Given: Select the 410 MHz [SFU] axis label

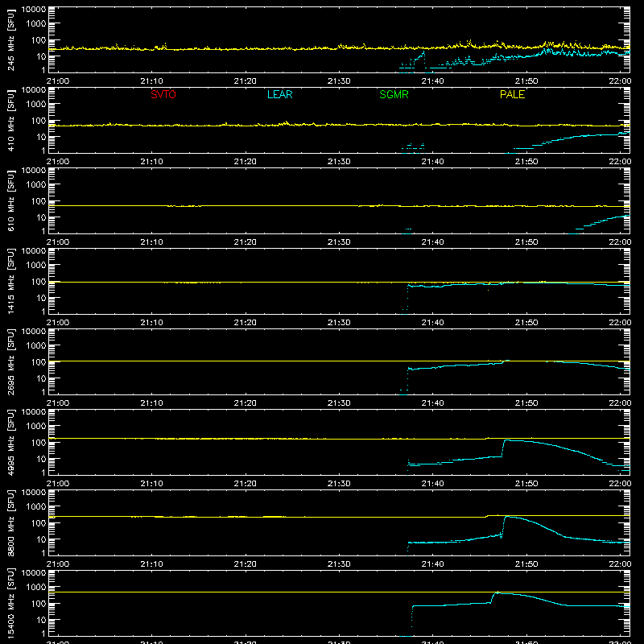Looking at the screenshot, I should click(10, 120).
